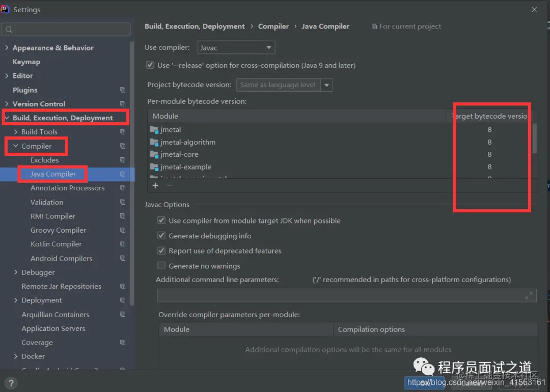The width and height of the screenshot is (550, 392).
Task: Click the jmetal module folder icon
Action: pos(154,130)
